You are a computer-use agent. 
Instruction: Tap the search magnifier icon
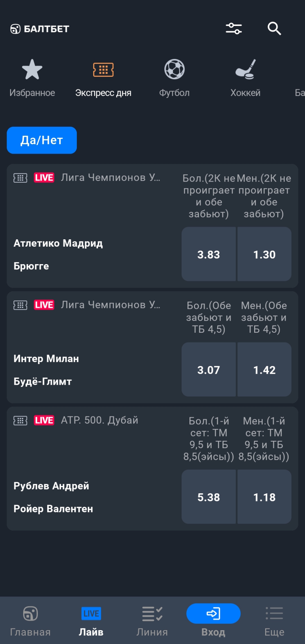click(274, 28)
